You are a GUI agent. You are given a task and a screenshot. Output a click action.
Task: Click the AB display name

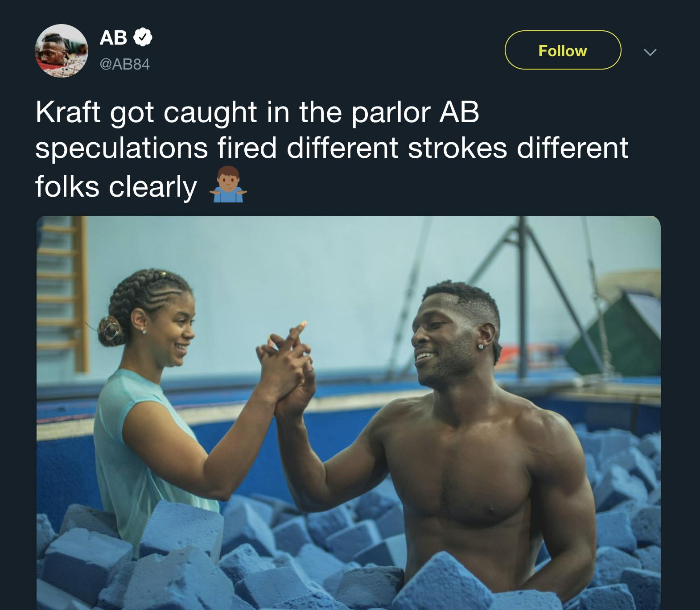tap(113, 38)
